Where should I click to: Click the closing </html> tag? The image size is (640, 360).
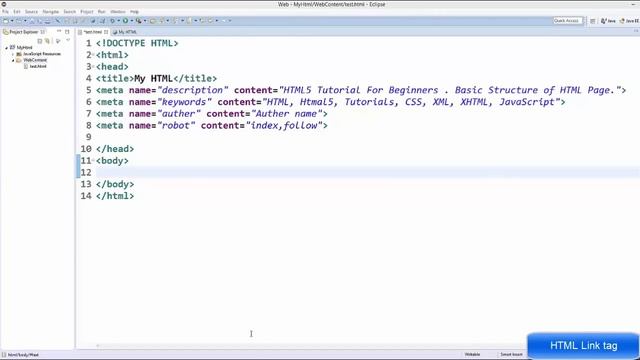coord(115,196)
